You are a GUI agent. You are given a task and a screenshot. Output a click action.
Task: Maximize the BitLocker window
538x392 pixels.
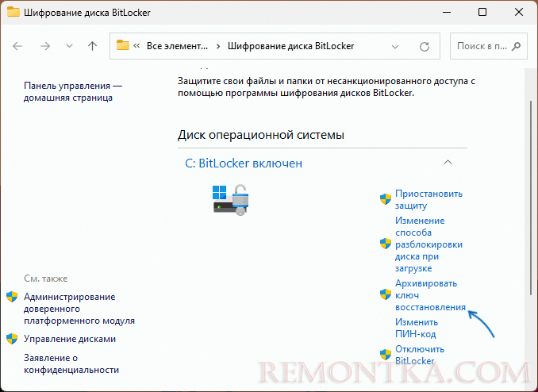482,13
